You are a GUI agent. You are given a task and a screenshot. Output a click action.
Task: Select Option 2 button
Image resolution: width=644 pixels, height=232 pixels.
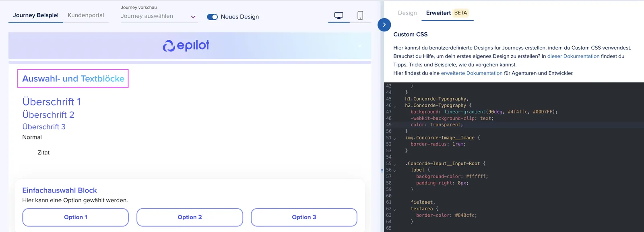pos(190,217)
